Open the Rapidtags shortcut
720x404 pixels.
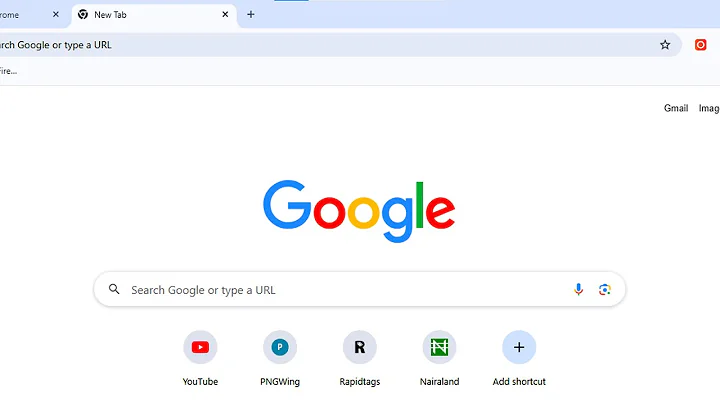coord(360,359)
